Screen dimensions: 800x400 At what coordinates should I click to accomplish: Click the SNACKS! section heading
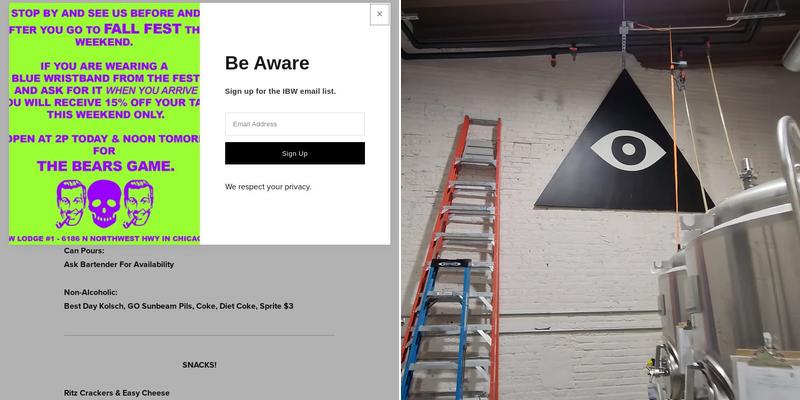[x=199, y=365]
